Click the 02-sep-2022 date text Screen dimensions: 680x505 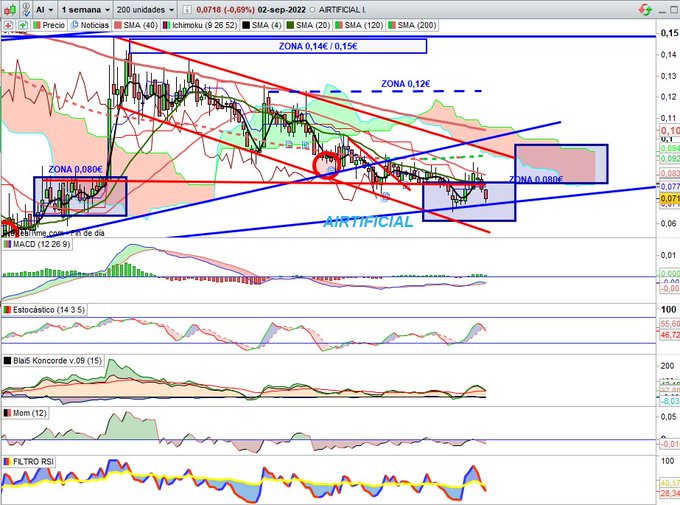pyautogui.click(x=281, y=10)
